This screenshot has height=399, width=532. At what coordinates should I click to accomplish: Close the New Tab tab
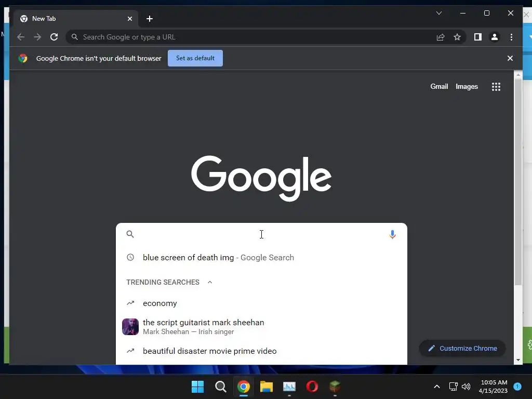[x=129, y=19]
